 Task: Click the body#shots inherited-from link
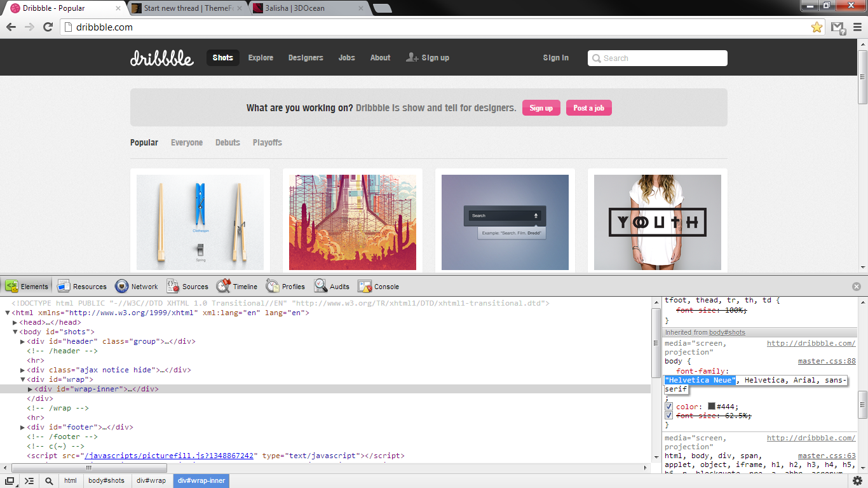click(x=727, y=332)
